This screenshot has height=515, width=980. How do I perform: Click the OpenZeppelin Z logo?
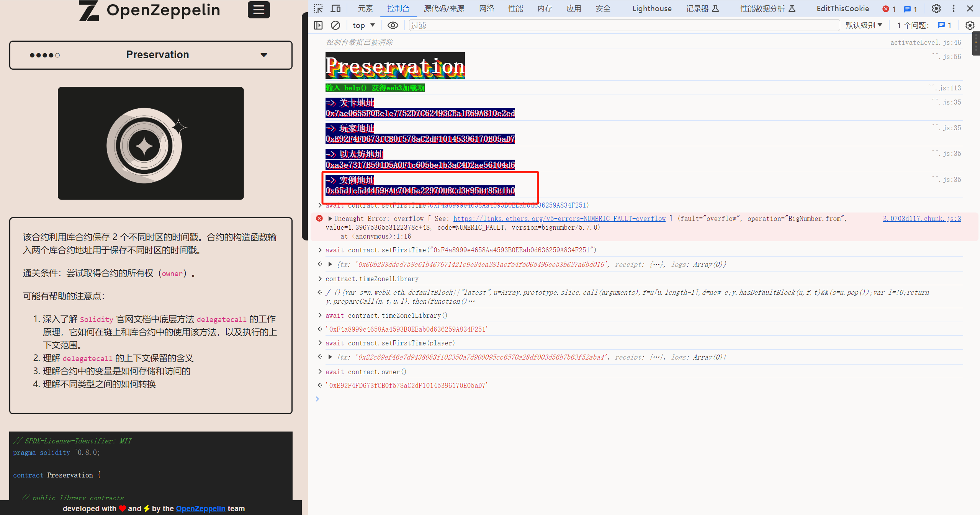[x=89, y=10]
